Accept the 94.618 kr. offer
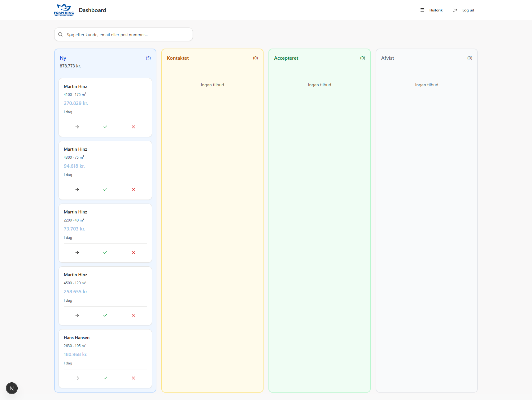Image resolution: width=532 pixels, height=400 pixels. click(105, 190)
